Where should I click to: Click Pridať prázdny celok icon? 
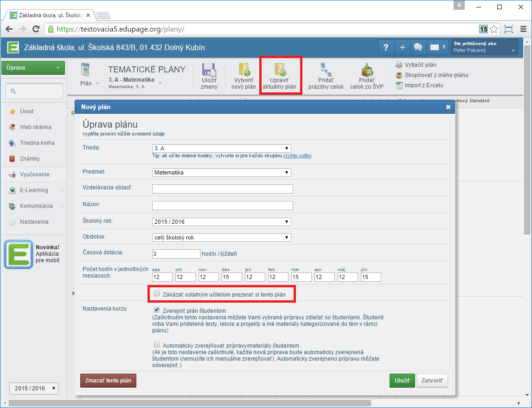[x=326, y=70]
